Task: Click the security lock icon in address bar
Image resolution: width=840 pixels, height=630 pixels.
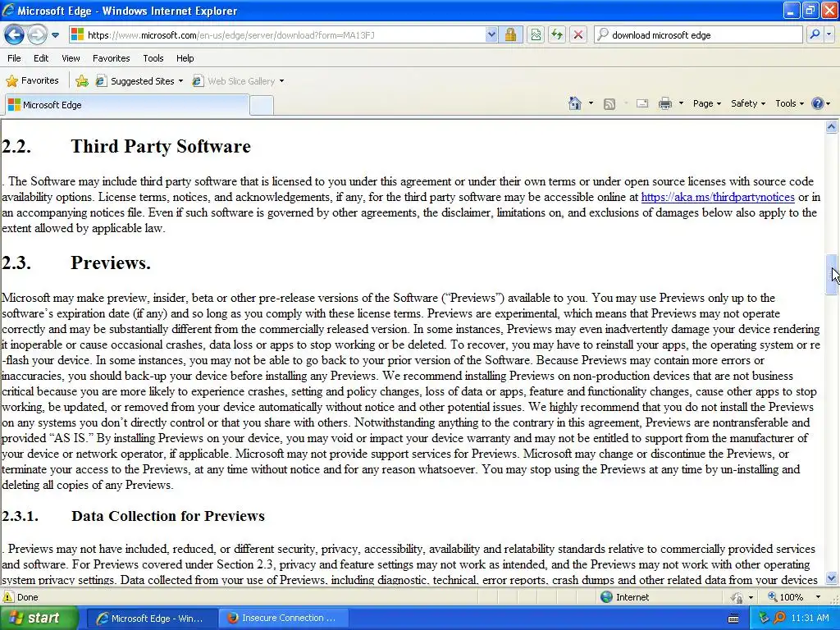Action: [510, 35]
